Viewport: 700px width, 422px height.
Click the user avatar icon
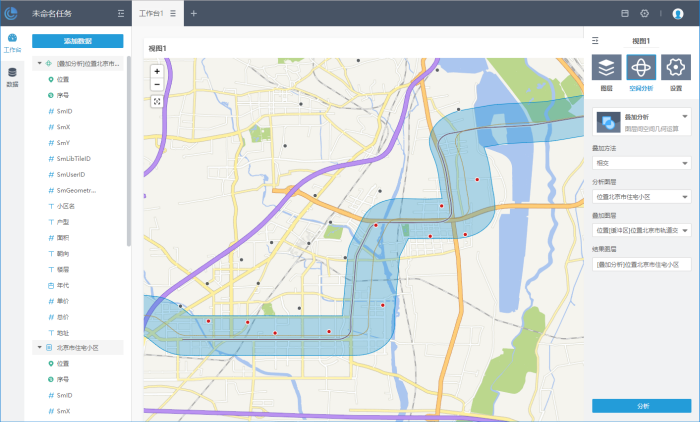click(678, 13)
